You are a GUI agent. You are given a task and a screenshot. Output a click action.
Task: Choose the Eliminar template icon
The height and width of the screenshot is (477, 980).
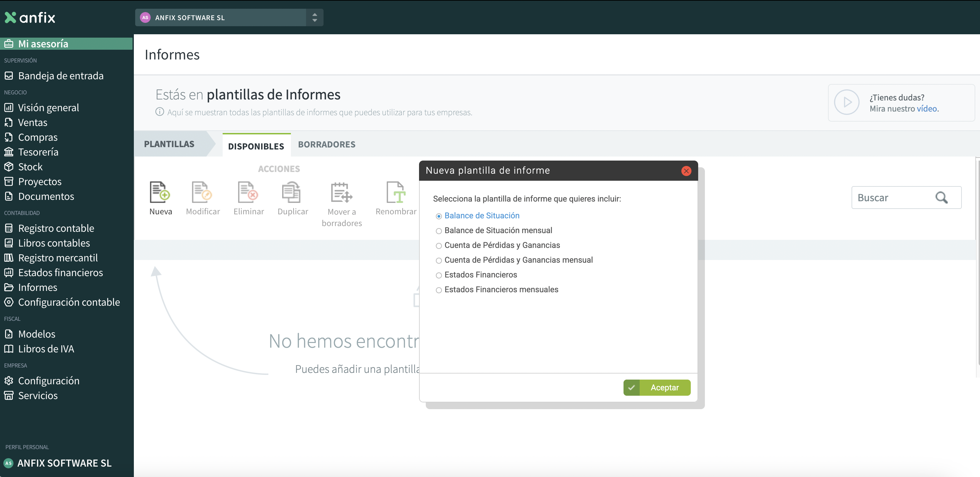click(x=248, y=192)
